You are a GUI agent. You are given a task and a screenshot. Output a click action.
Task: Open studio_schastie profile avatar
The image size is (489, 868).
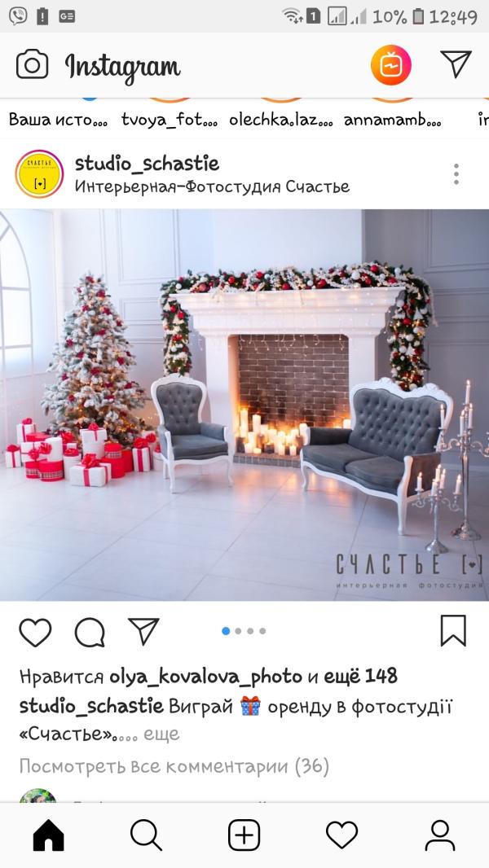point(39,173)
